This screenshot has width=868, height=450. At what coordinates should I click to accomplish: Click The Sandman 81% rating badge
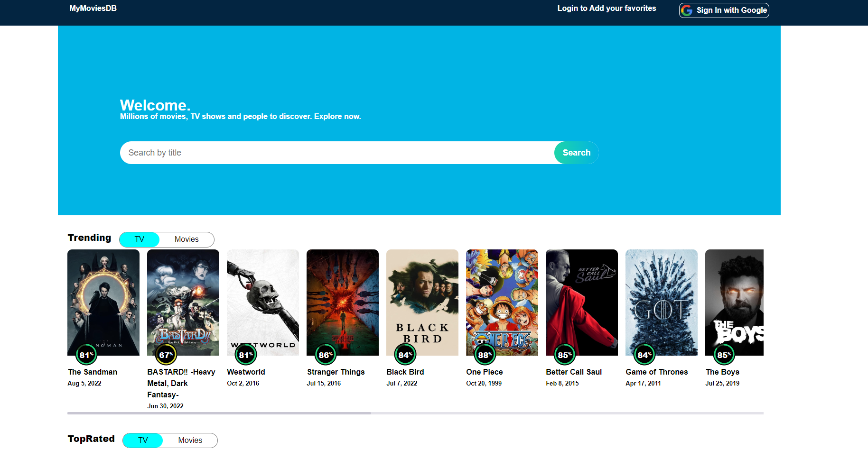point(86,355)
